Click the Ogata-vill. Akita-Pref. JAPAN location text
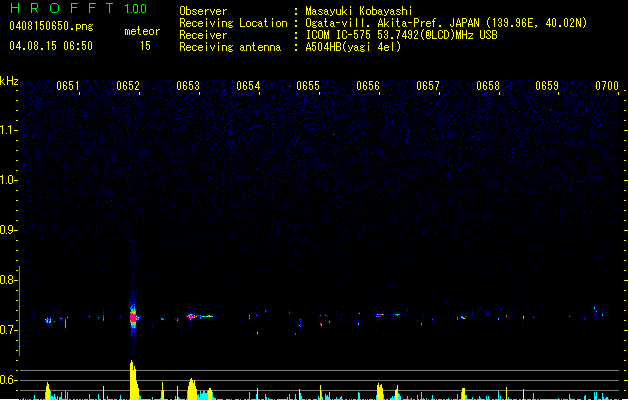Image resolution: width=629 pixels, height=400 pixels. (446, 23)
